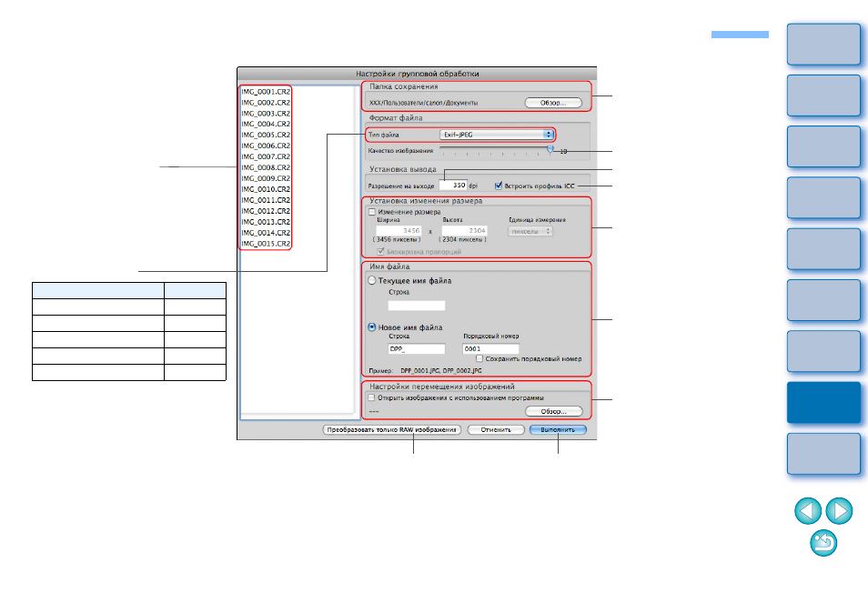Select IMG_0012.CR2 in the file list
868x613 pixels.
point(266,211)
